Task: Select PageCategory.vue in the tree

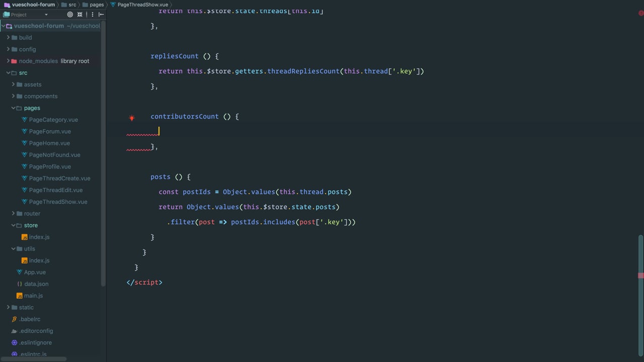Action: pyautogui.click(x=53, y=120)
